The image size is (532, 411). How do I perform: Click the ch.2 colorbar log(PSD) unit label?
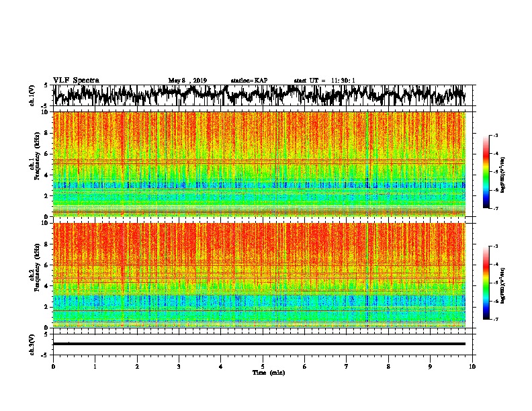tap(502, 285)
